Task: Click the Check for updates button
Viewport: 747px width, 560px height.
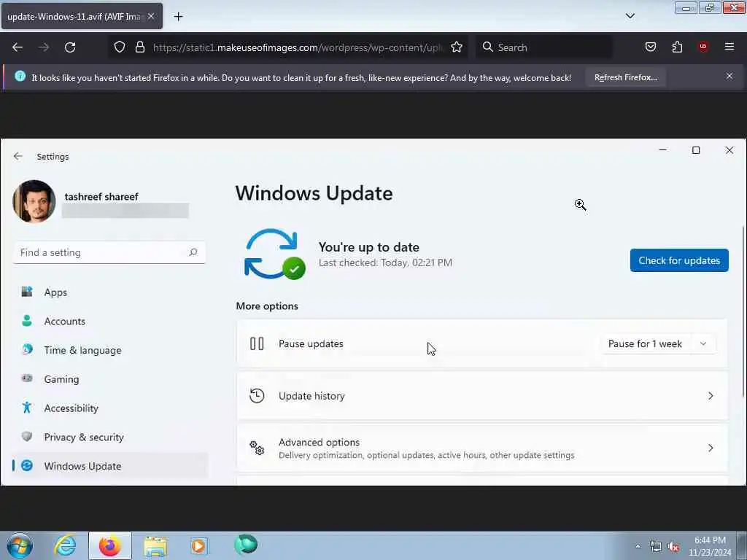Action: coord(679,260)
